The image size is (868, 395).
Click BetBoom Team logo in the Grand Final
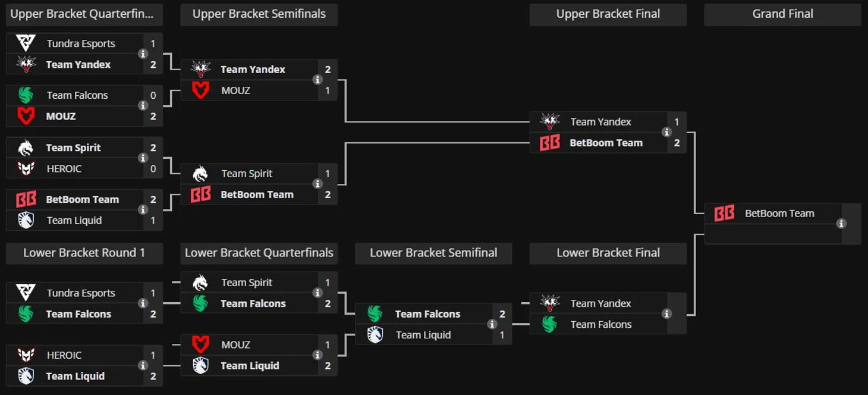(x=724, y=214)
